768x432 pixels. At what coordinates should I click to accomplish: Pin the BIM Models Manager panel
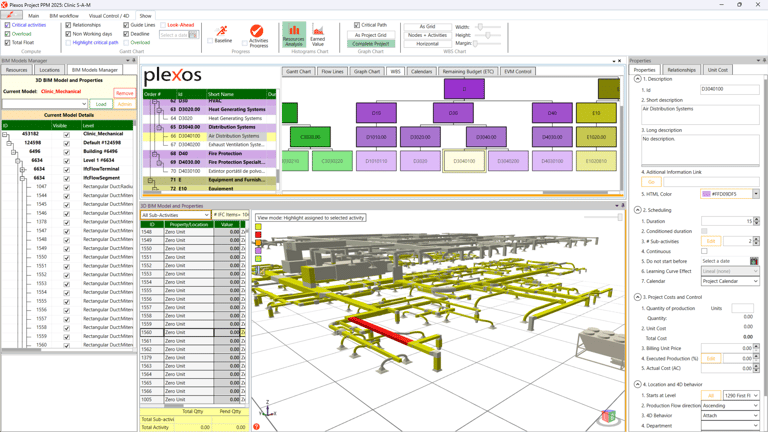coord(134,60)
